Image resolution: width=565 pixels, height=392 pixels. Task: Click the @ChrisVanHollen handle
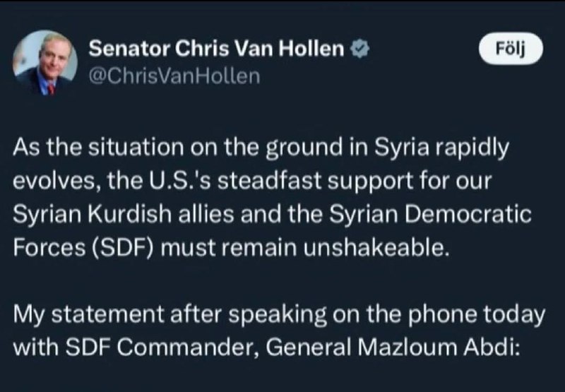174,76
